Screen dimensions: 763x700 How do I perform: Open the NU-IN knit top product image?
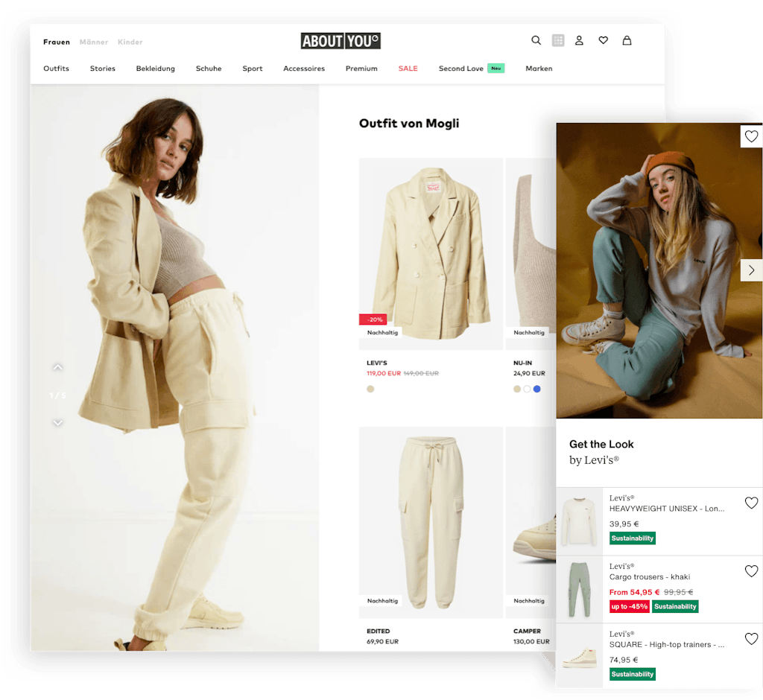pos(531,253)
